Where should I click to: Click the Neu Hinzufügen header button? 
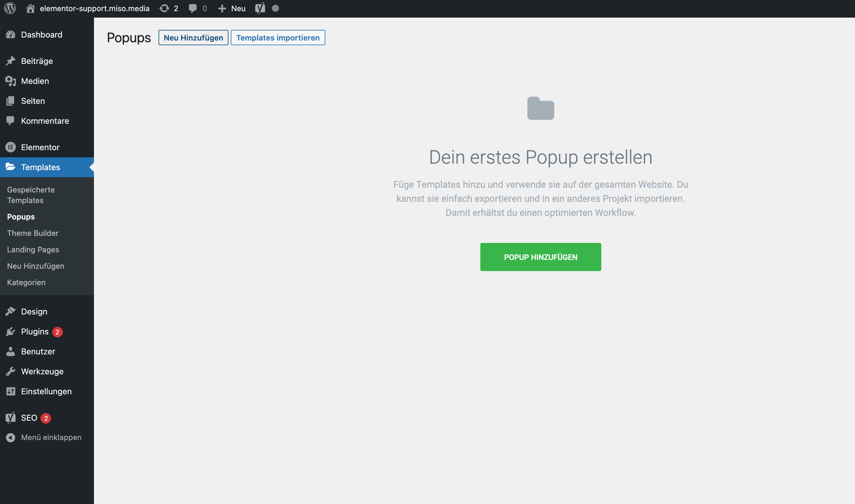click(x=193, y=38)
